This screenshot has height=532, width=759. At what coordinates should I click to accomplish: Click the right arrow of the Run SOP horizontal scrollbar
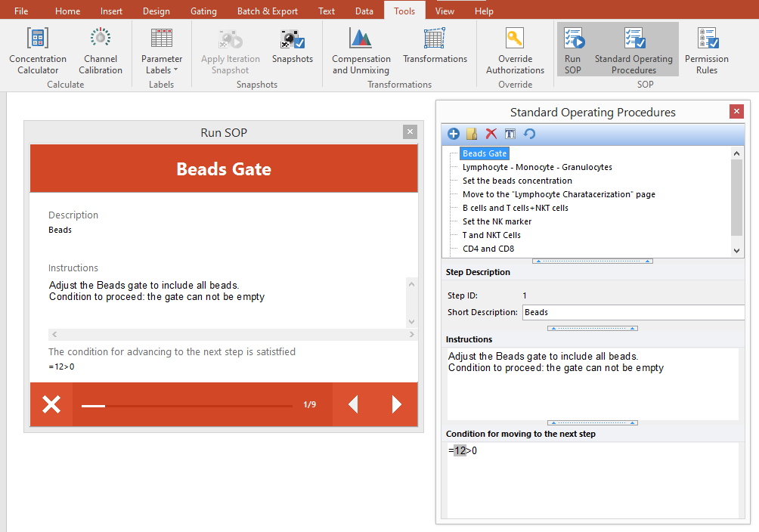click(x=411, y=335)
